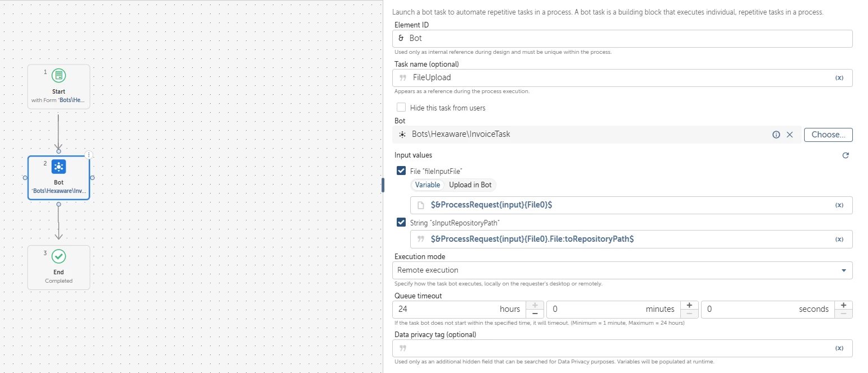The height and width of the screenshot is (373, 868).
Task: Open the Execution mode dropdown
Action: click(623, 270)
